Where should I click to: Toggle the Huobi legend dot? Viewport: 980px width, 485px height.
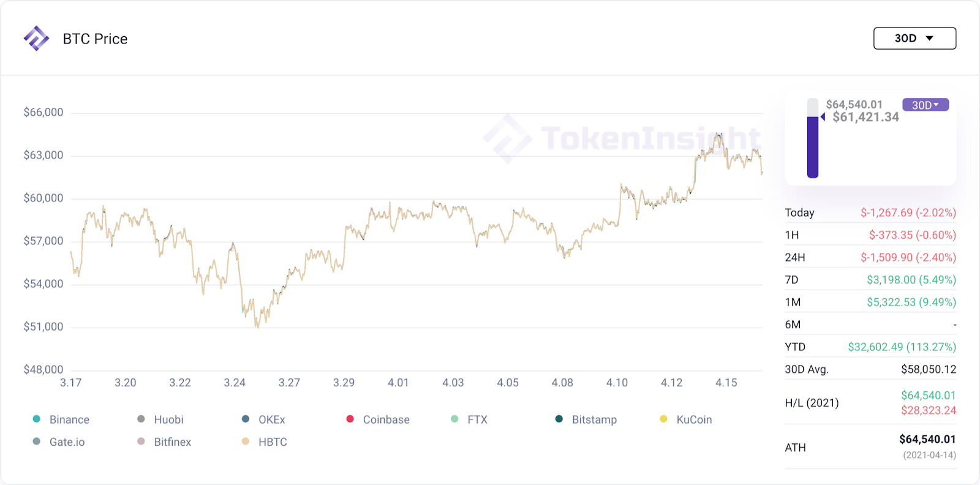click(x=141, y=419)
